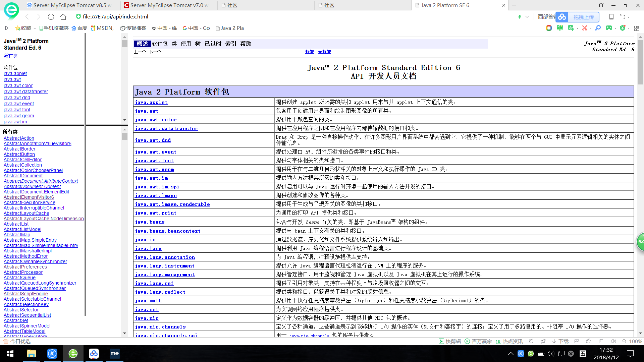Switch to Server MyEclipse Tomcat v8.5 tab
644x362 pixels.
[69, 5]
